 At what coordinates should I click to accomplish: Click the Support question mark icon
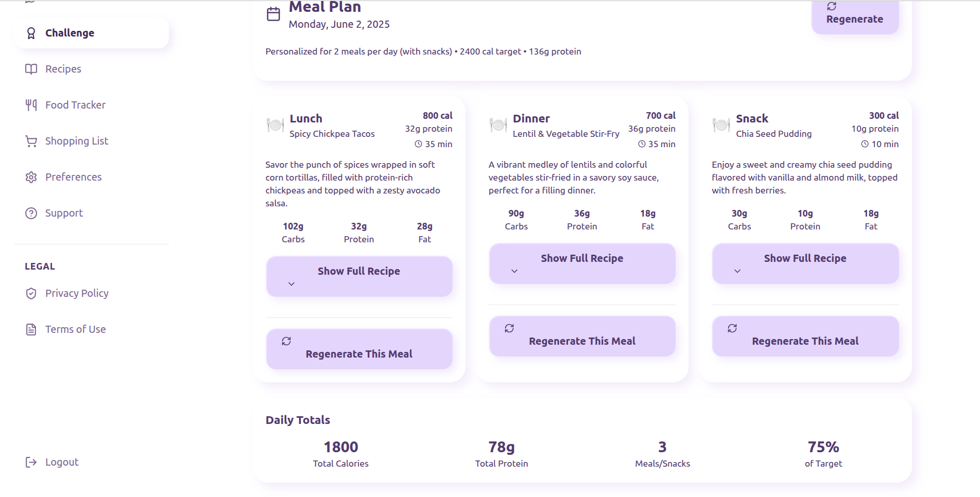point(31,213)
